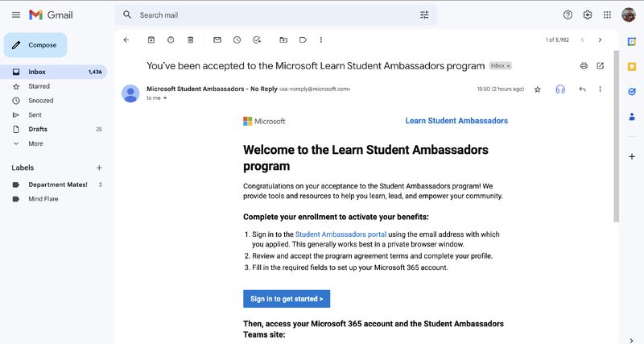Screen dimensions: 644x344
Task: Remove the Inbox label tag
Action: pyautogui.click(x=508, y=66)
